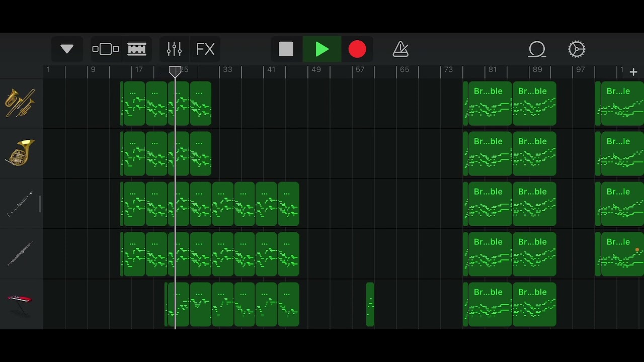The height and width of the screenshot is (362, 644).
Task: Open song settings gear icon
Action: pos(577,49)
